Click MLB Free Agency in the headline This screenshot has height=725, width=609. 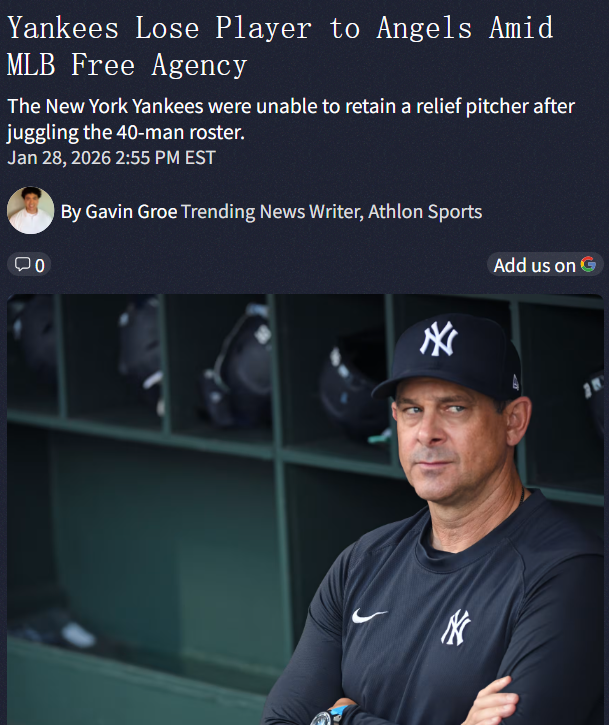[127, 65]
